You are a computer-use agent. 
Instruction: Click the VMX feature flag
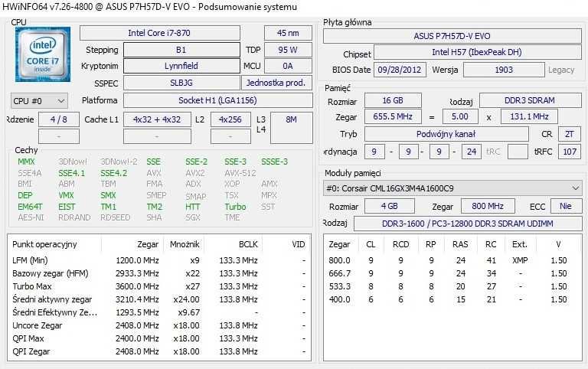(67, 195)
